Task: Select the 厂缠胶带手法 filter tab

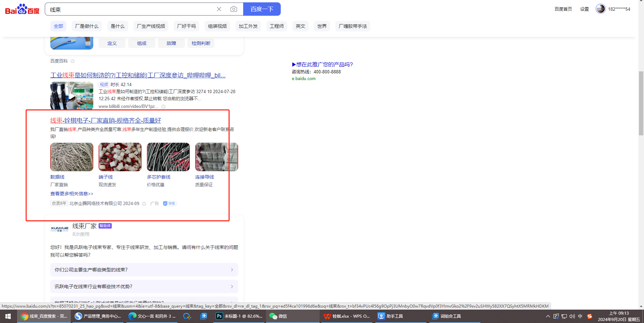Action: click(353, 26)
